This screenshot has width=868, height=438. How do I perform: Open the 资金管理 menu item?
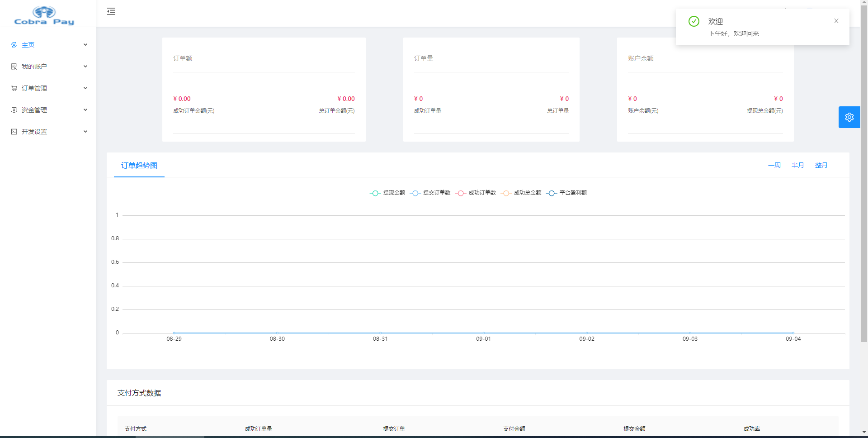pyautogui.click(x=34, y=110)
